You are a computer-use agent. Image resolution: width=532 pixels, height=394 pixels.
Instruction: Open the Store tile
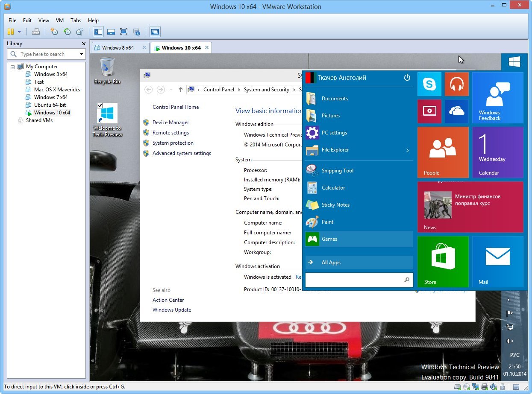(443, 262)
